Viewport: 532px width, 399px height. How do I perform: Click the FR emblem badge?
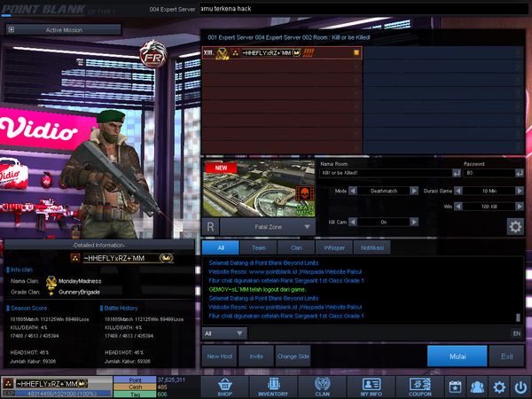153,53
